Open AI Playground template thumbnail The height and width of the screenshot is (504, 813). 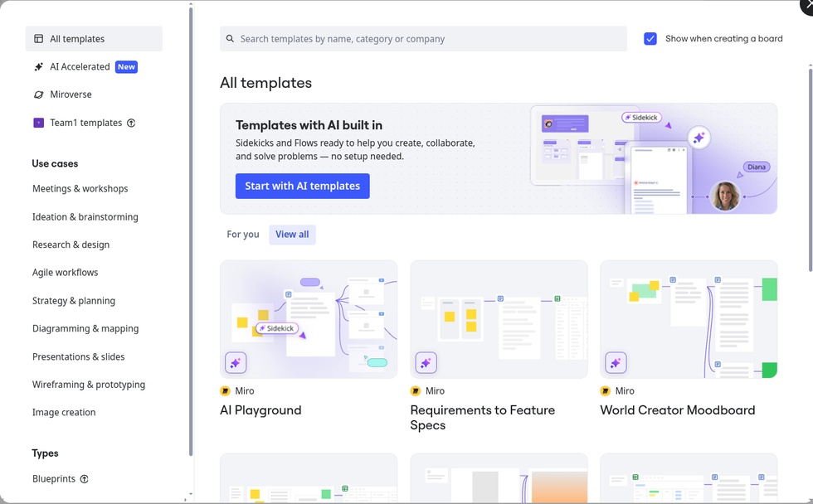click(309, 319)
